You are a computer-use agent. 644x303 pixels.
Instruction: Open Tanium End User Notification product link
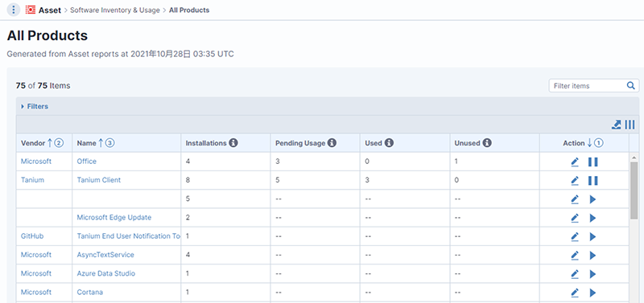[x=129, y=236]
